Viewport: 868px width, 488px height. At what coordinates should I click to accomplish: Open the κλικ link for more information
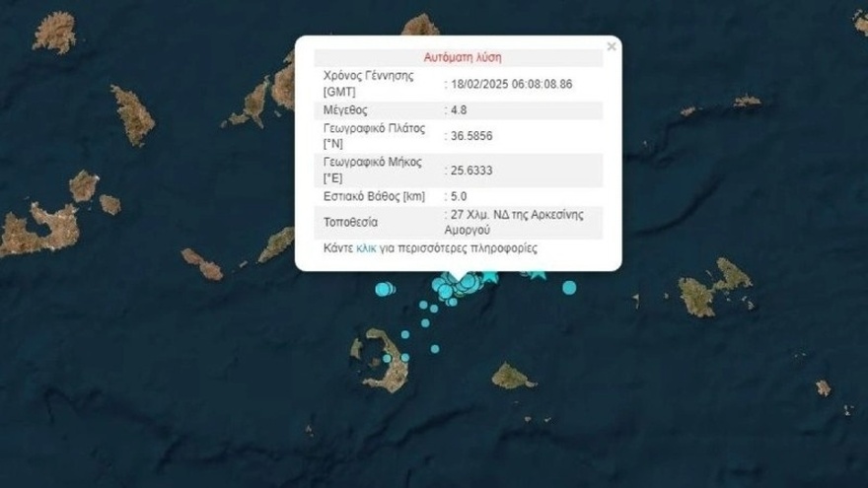(x=366, y=248)
